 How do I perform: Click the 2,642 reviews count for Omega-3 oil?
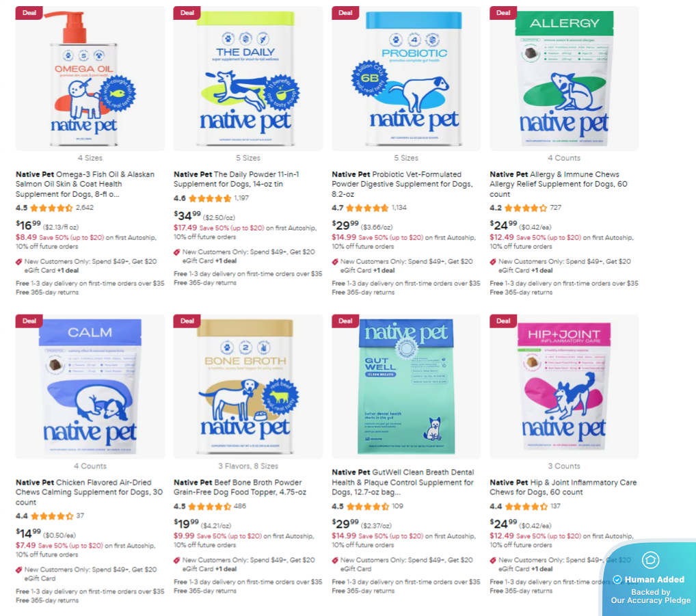coord(84,207)
